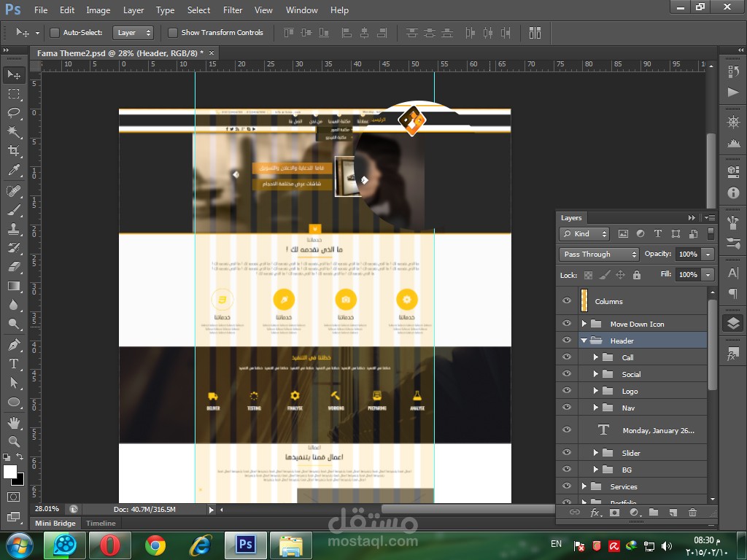Open Google Chrome from the taskbar
This screenshot has width=747, height=560.
(155, 545)
